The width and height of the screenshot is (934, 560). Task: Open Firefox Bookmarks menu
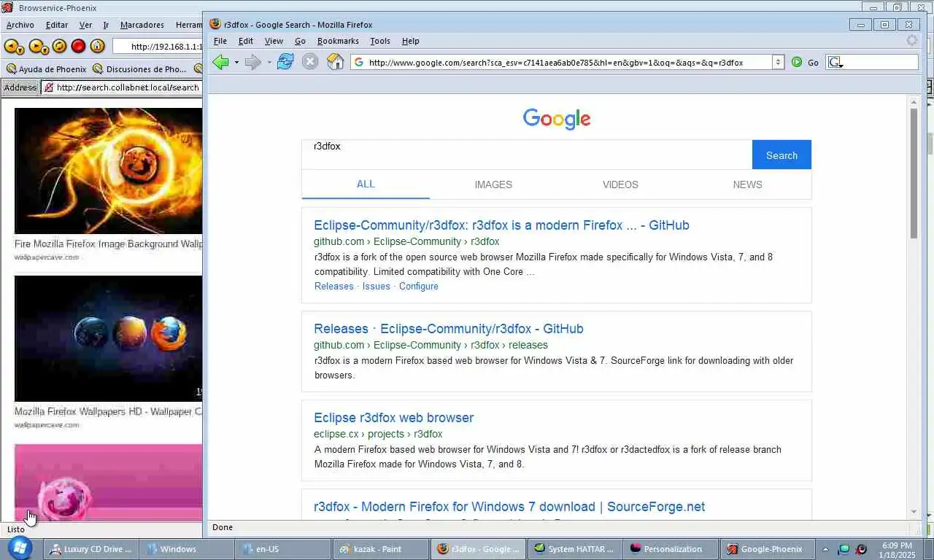click(338, 41)
